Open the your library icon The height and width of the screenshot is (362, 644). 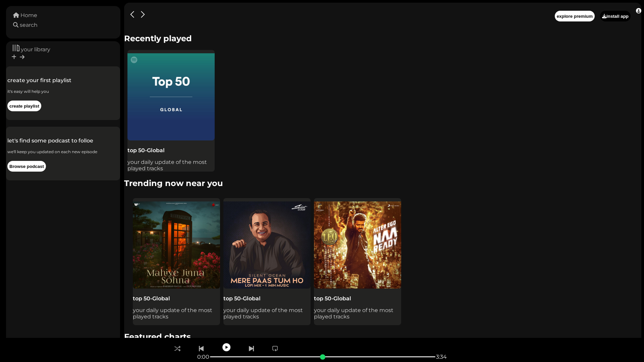click(x=16, y=48)
